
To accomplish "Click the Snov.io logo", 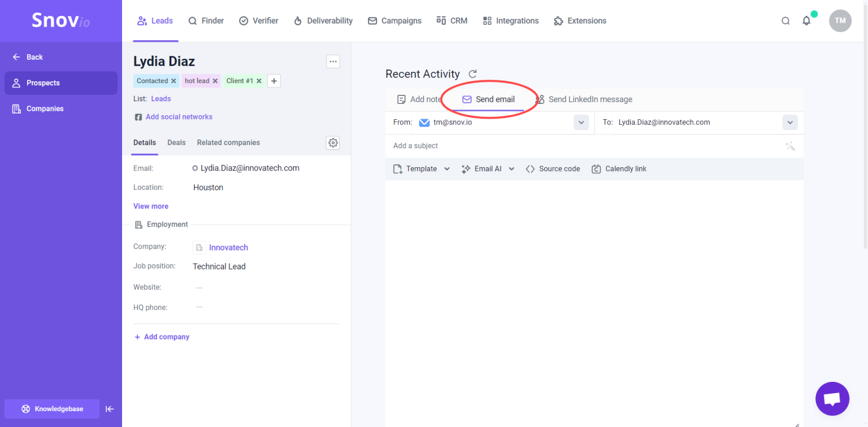I will (60, 21).
